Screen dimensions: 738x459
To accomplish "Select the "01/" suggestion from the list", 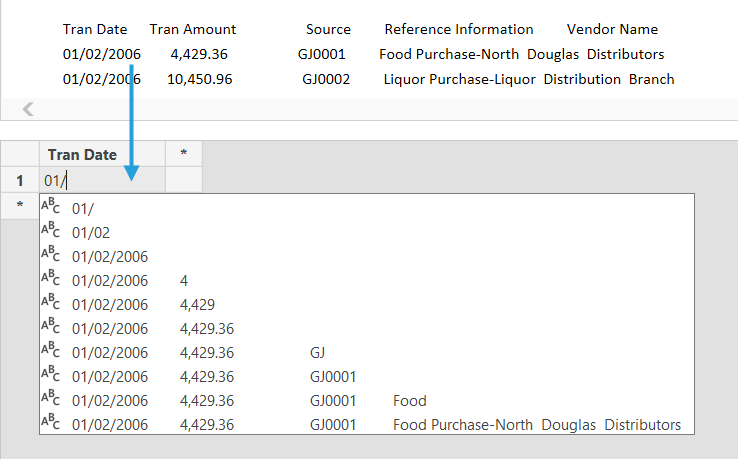I will [83, 208].
